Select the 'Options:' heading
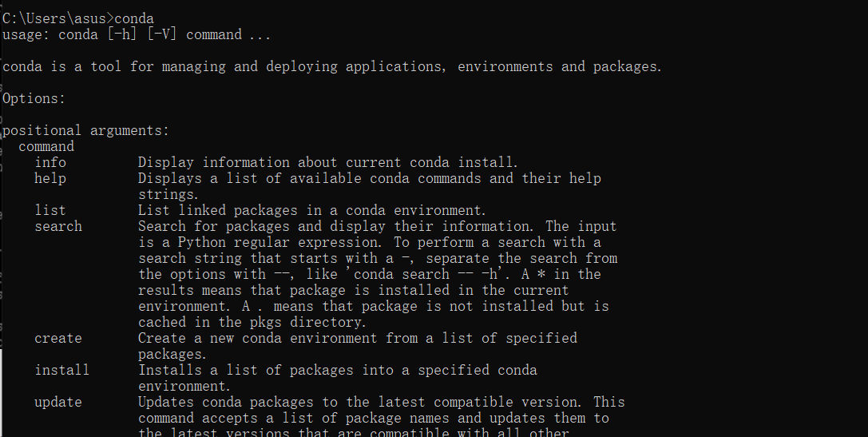The height and width of the screenshot is (437, 868). click(34, 98)
